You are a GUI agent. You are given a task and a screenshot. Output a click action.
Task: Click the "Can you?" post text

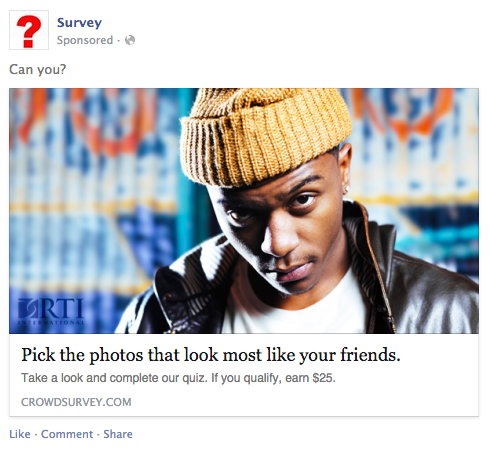[x=37, y=69]
